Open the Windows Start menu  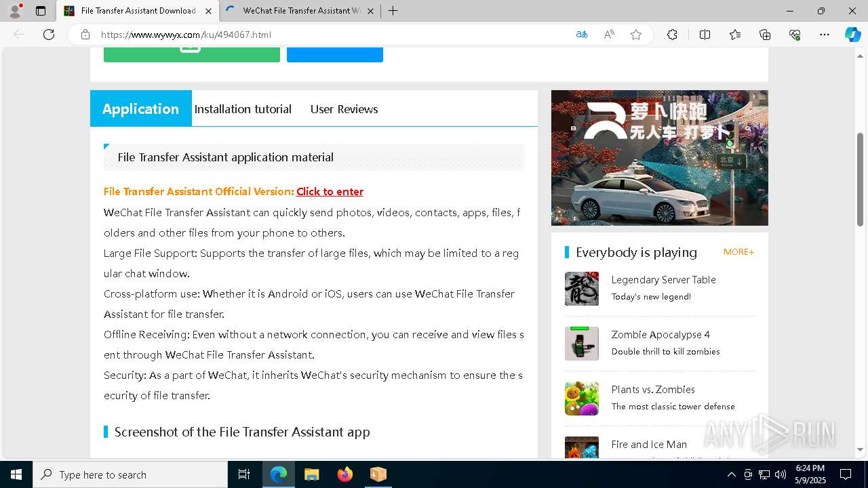tap(16, 474)
